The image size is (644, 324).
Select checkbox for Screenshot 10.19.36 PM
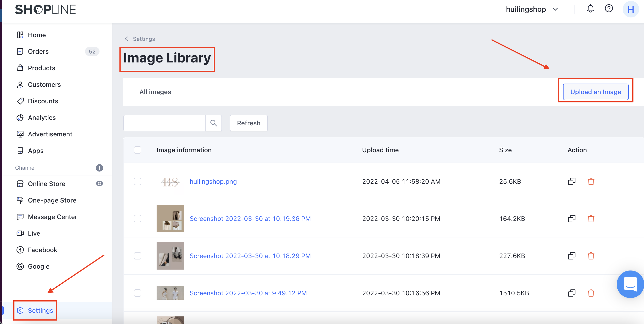pyautogui.click(x=138, y=219)
